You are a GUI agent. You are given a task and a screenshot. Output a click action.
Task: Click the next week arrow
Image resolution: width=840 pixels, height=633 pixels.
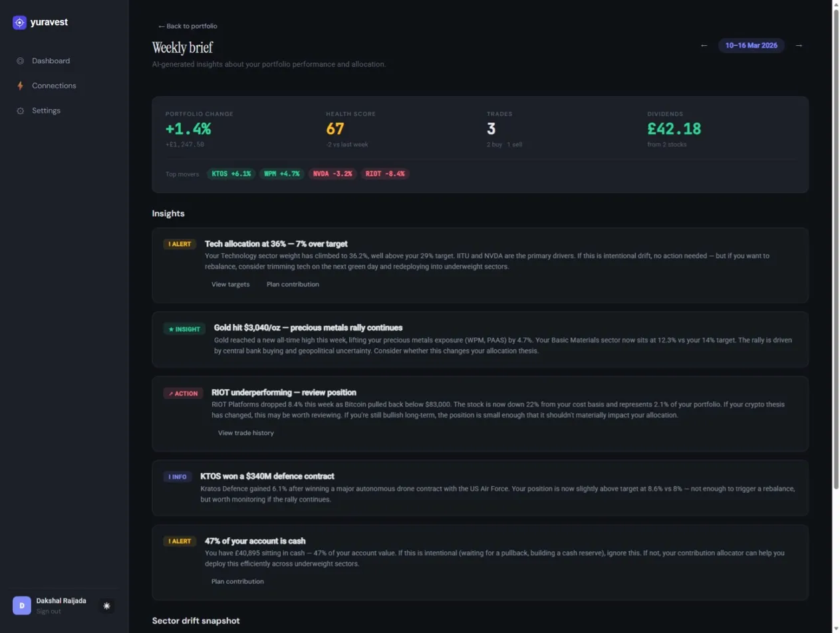pos(798,45)
